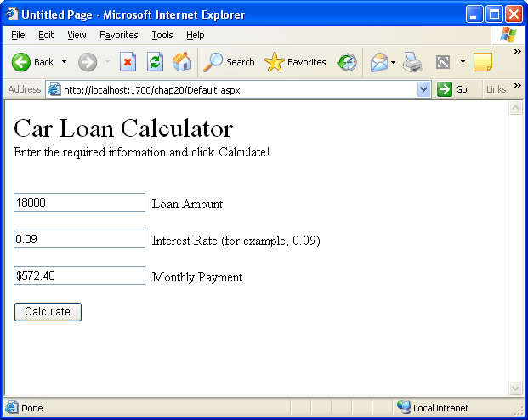Click the Mail envelope icon
This screenshot has width=528, height=420.
378,62
